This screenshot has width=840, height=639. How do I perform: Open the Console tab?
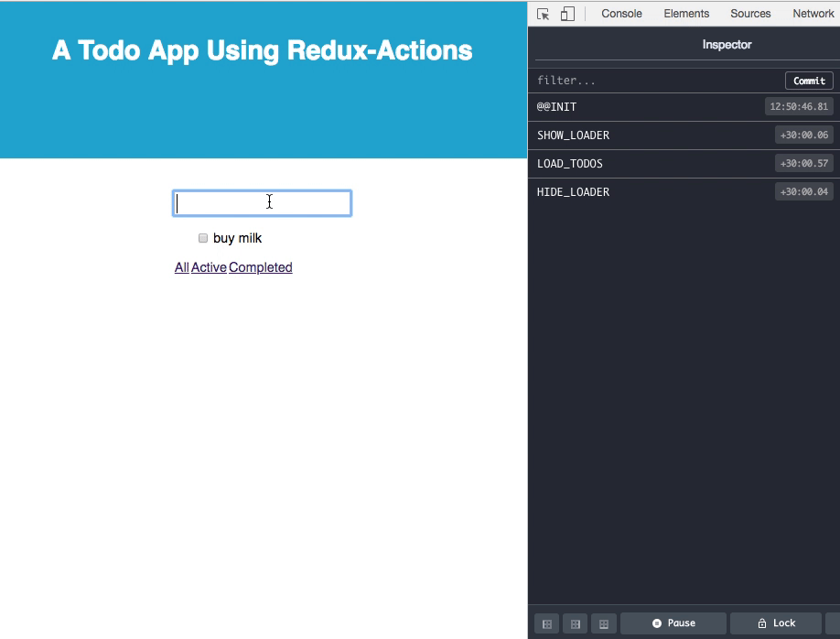(x=621, y=14)
